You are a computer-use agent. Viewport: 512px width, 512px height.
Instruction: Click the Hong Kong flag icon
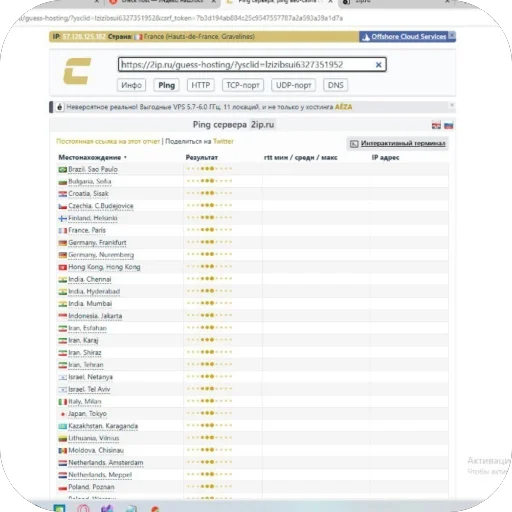tap(63, 267)
